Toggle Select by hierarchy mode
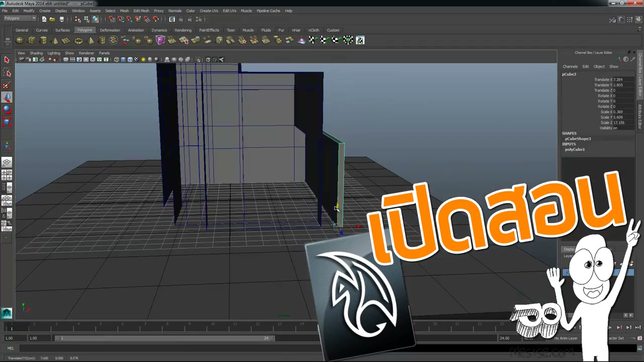The image size is (644, 362). click(78, 19)
